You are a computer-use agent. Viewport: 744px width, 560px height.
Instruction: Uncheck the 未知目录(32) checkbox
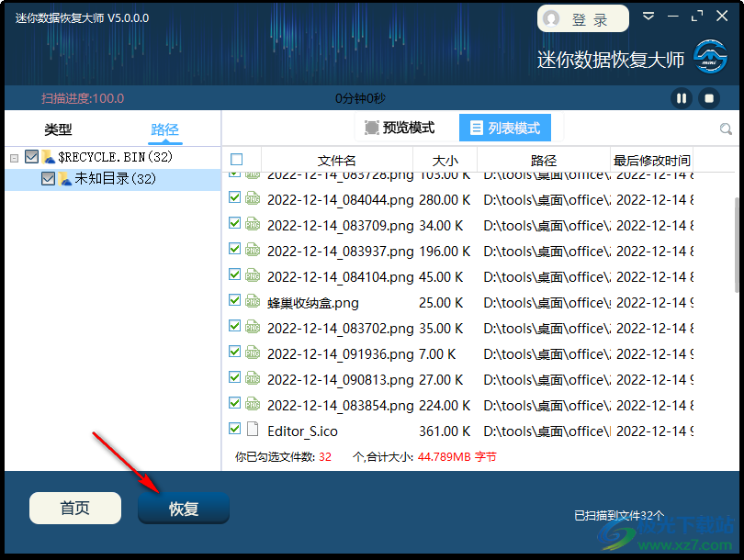[x=48, y=179]
